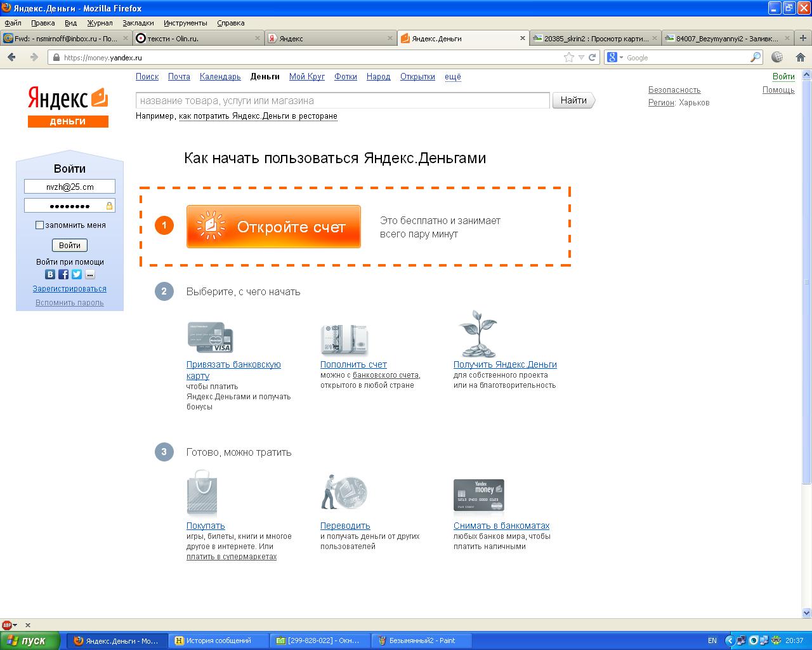Click the Facebook login icon
The image size is (812, 650).
(63, 274)
